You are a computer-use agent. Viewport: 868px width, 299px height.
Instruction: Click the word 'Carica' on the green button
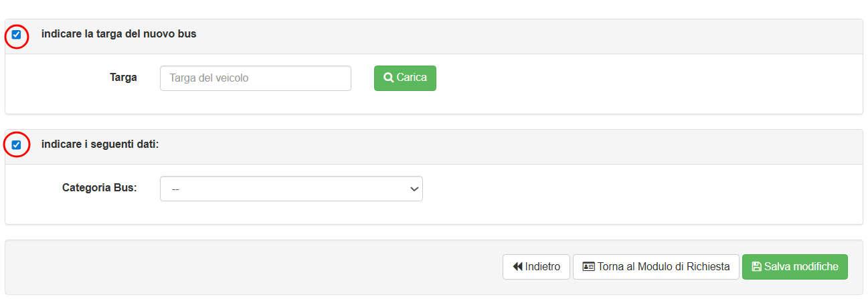[x=412, y=78]
